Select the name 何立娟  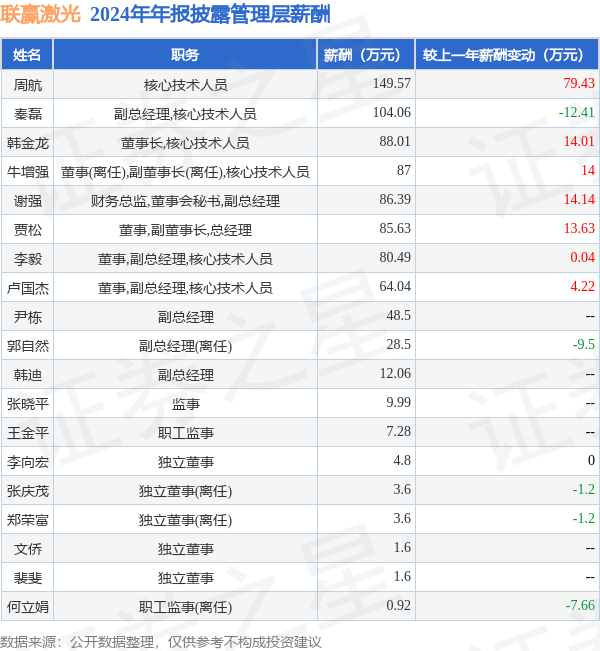(x=28, y=607)
